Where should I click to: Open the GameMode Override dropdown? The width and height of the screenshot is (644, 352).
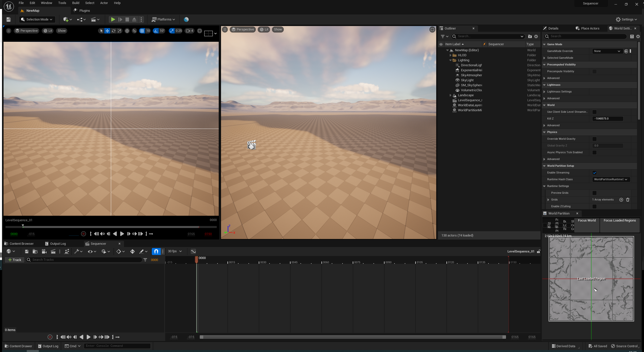coord(607,51)
